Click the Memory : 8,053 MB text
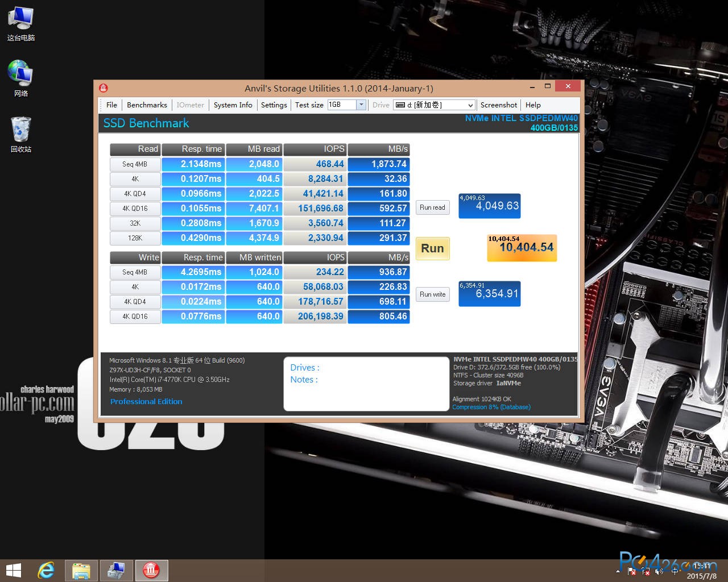 [136, 389]
